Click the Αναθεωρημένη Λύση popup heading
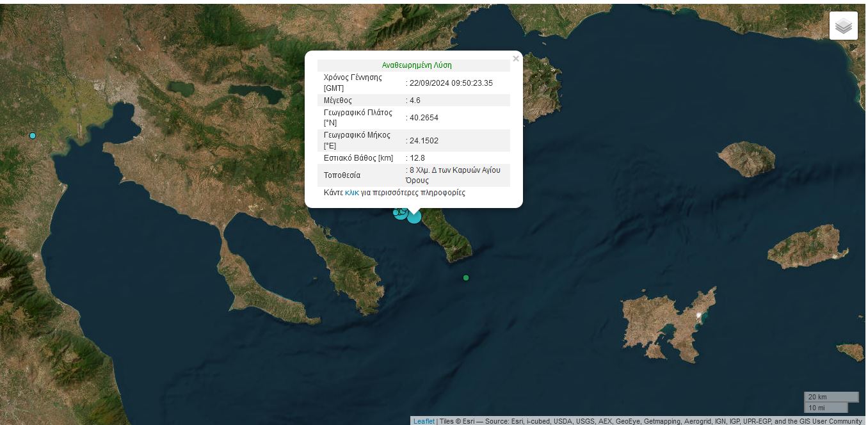The width and height of the screenshot is (868, 425). 416,65
